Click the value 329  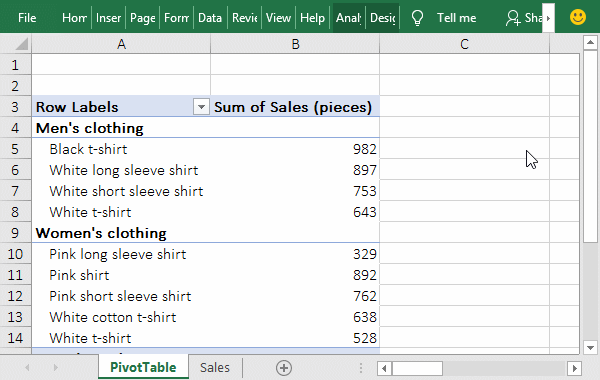pos(365,254)
